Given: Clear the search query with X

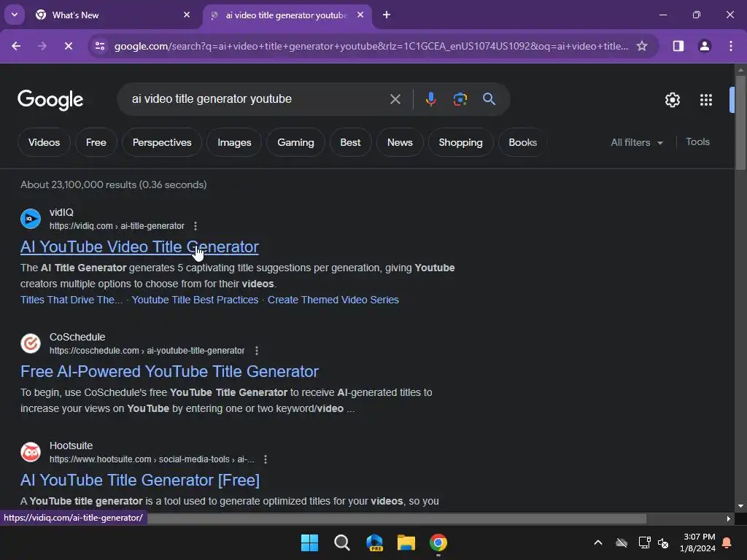Looking at the screenshot, I should [x=395, y=99].
